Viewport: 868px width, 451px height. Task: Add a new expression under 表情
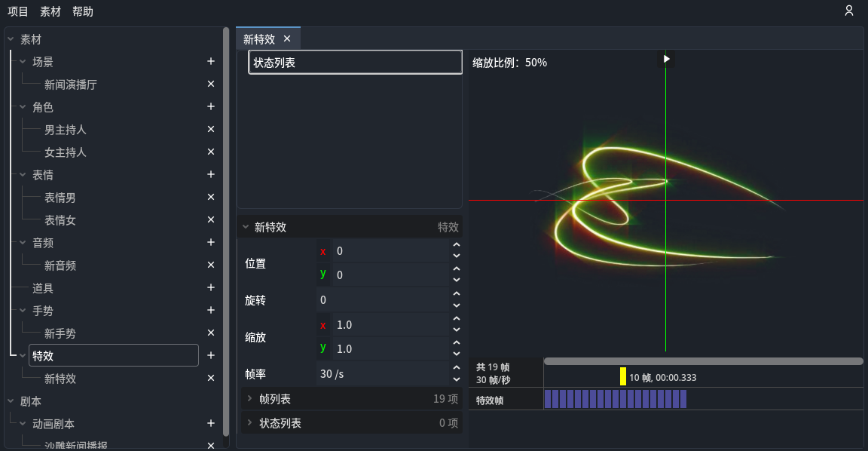pos(211,174)
